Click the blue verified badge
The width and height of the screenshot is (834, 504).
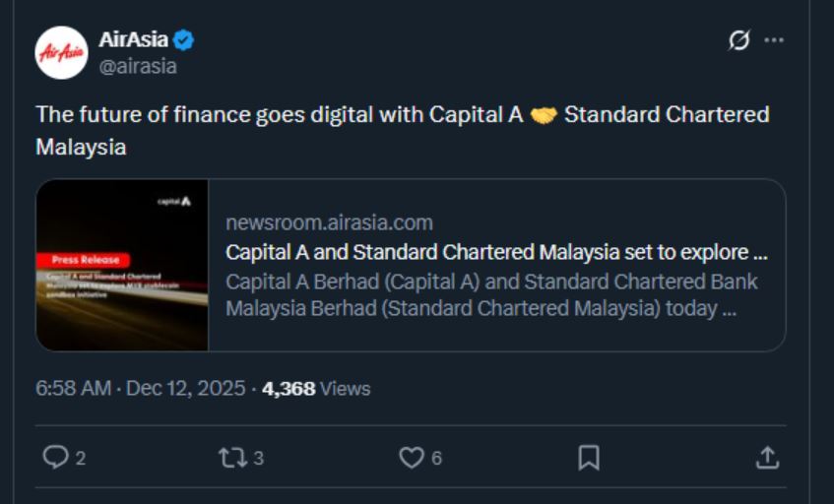[184, 40]
